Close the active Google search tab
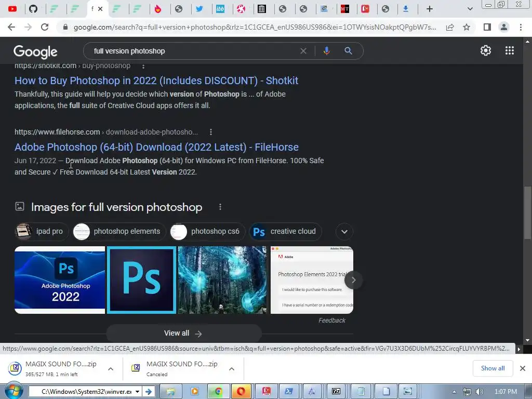Image resolution: width=532 pixels, height=399 pixels. [100, 9]
